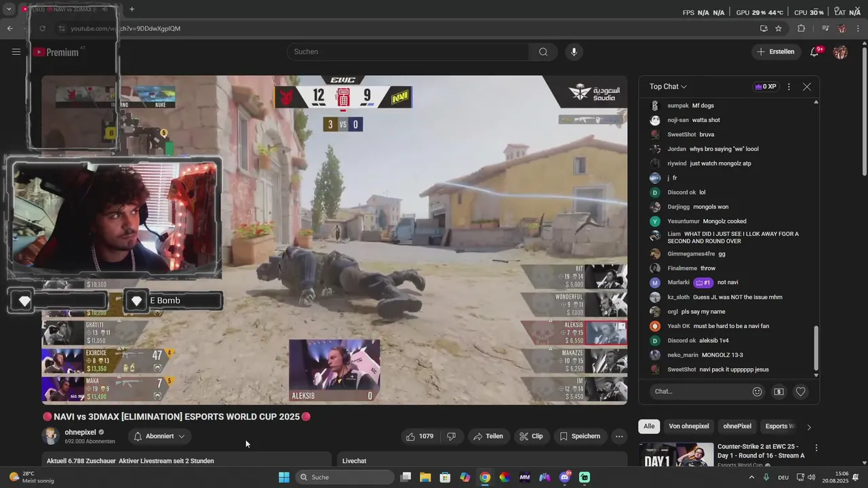Open Super Chat dollar icon
This screenshot has width=868, height=488.
[778, 391]
